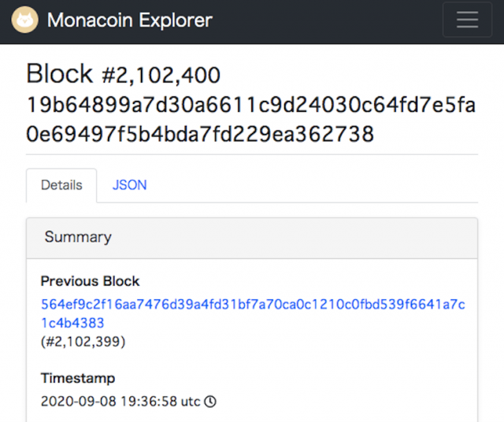This screenshot has height=422, width=504.
Task: Click empty dark navbar area beside title
Action: 331,20
